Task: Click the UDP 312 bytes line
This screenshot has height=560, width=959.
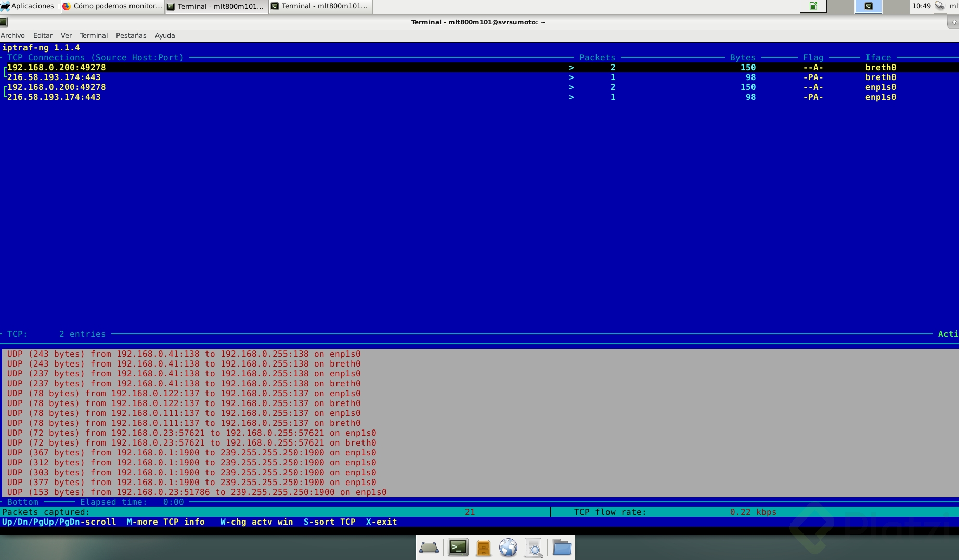Action: click(192, 462)
